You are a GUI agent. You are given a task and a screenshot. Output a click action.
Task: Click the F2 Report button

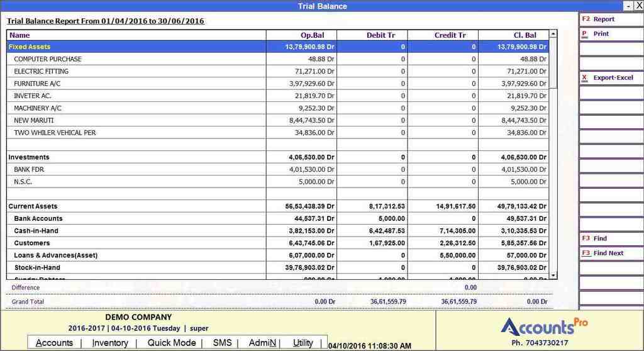coord(610,19)
